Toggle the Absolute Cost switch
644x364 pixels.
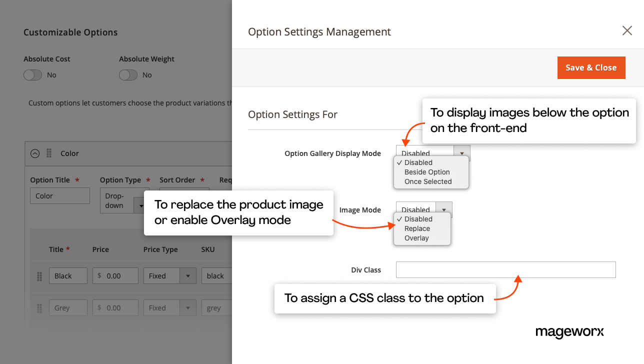pyautogui.click(x=32, y=74)
